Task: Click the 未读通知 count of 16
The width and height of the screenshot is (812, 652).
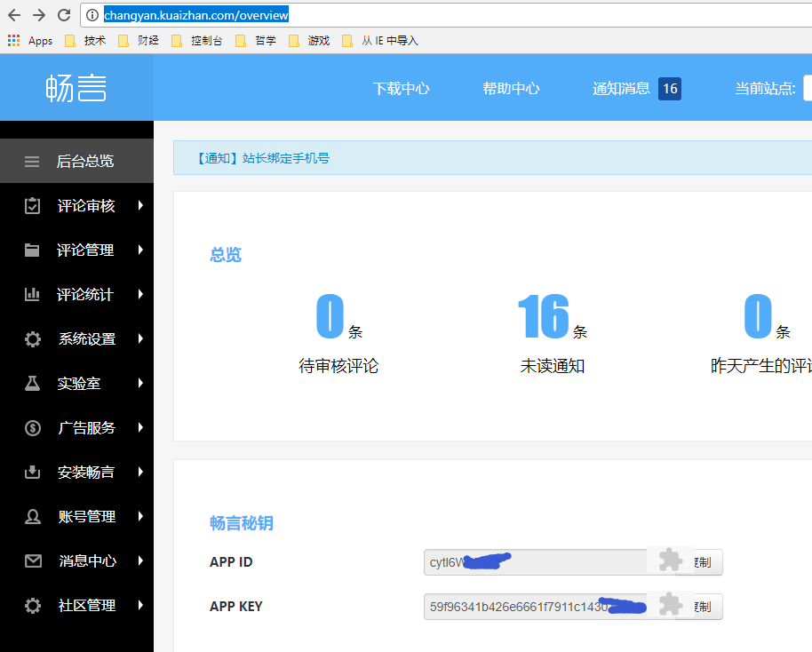Action: click(x=544, y=316)
